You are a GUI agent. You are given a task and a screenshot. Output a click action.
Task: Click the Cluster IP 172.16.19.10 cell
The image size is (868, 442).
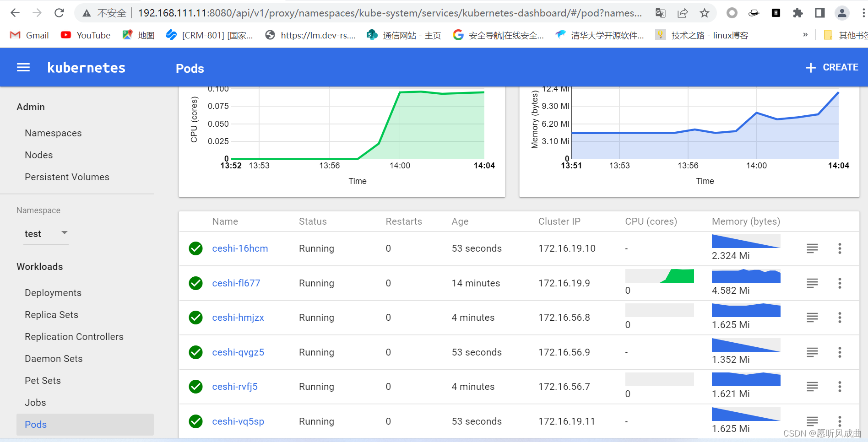[x=567, y=248]
